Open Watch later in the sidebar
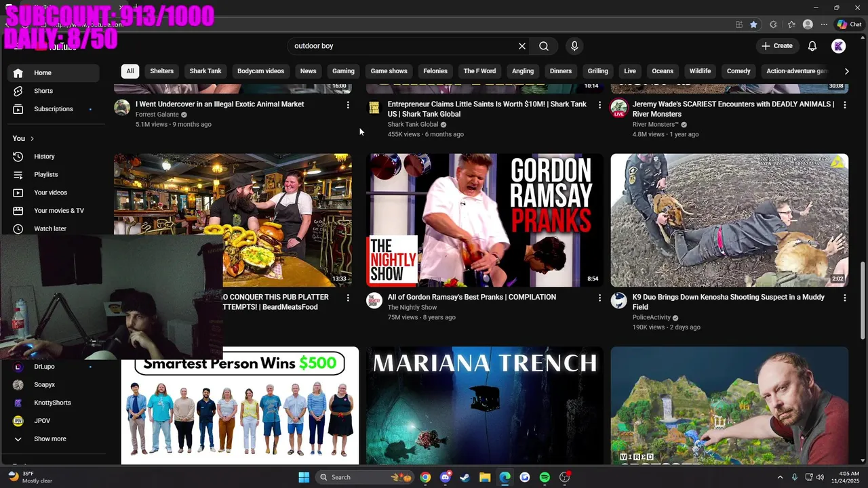Image resolution: width=868 pixels, height=488 pixels. tap(54, 228)
